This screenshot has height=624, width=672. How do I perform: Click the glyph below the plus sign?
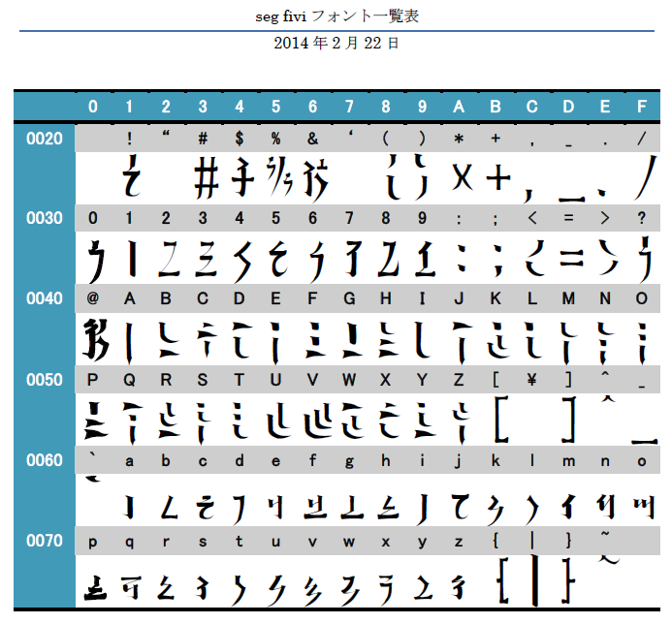[498, 177]
